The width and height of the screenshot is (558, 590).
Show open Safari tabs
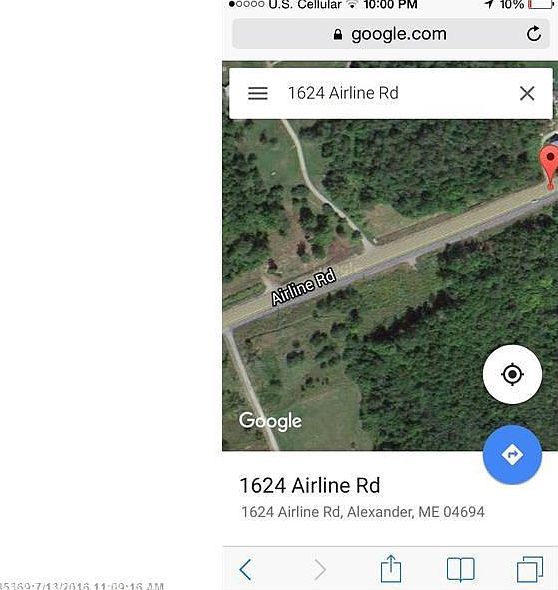(x=530, y=570)
